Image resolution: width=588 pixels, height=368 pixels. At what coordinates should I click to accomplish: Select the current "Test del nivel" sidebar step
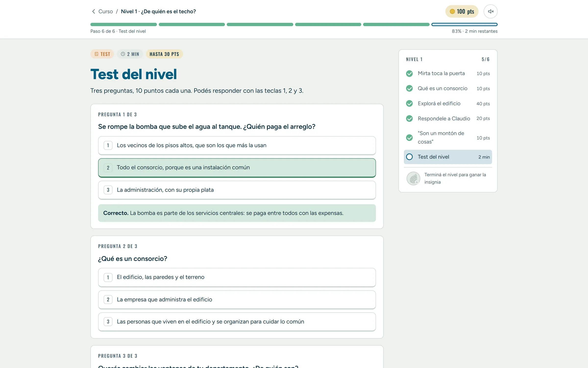click(448, 157)
